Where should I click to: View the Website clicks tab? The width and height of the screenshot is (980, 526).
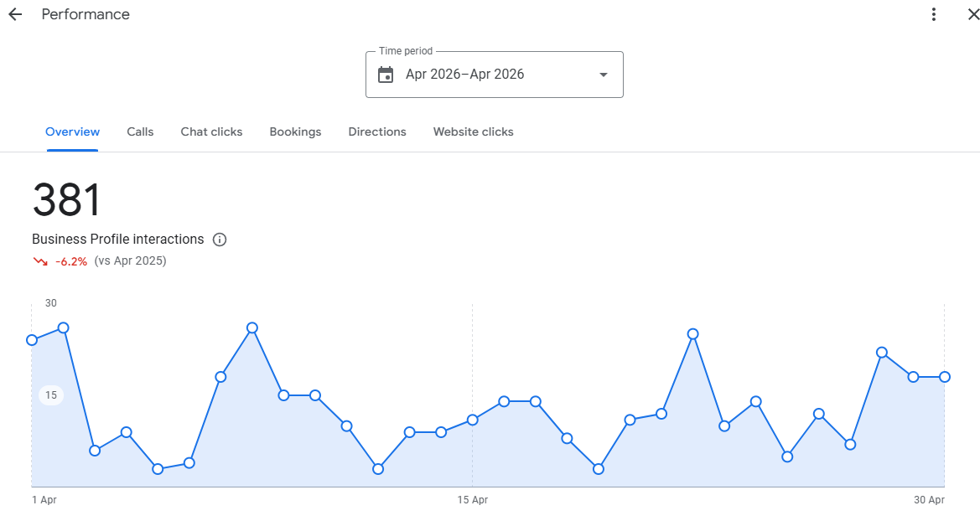(x=473, y=131)
